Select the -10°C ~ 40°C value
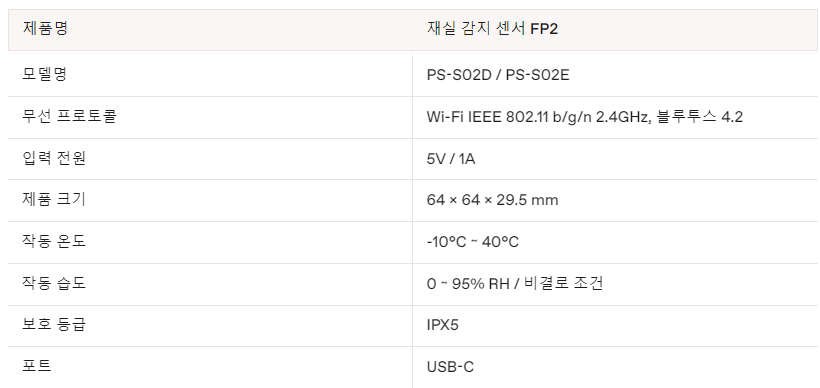This screenshot has width=820, height=388. coord(473,242)
